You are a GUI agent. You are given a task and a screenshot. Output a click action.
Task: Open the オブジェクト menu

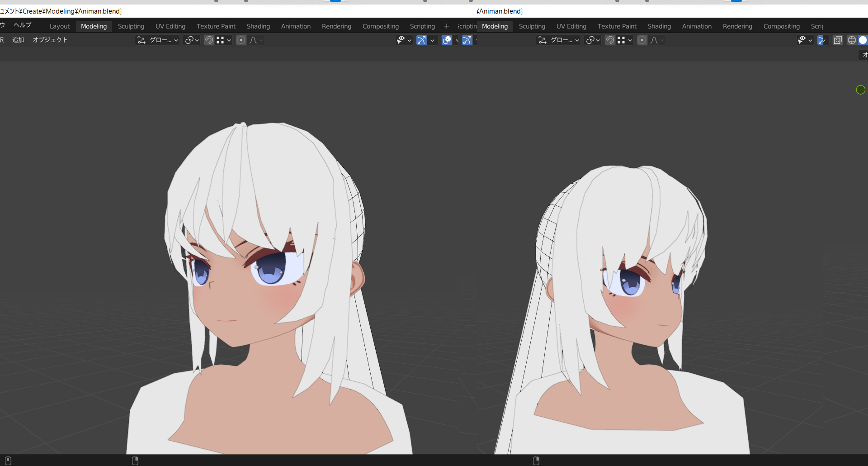click(x=50, y=40)
